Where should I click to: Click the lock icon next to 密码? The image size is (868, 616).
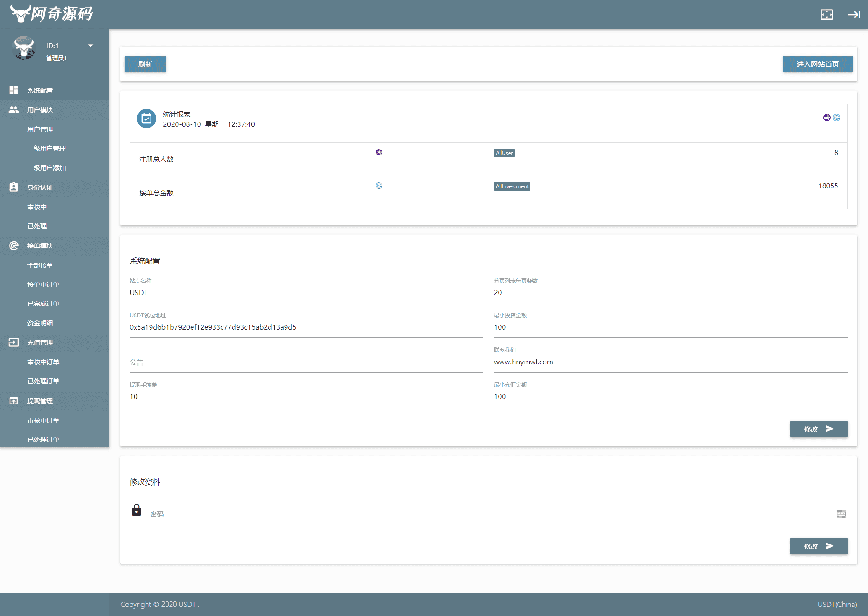tap(136, 510)
